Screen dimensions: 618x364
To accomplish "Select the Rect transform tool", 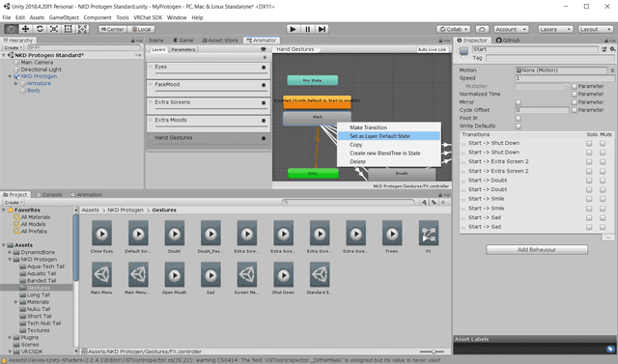I will click(69, 29).
